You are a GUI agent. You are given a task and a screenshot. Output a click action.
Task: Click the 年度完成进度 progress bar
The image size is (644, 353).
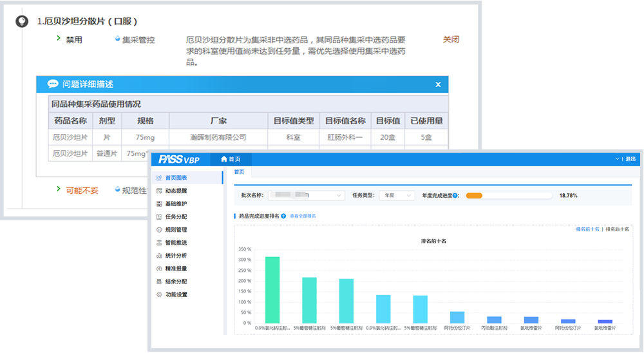click(509, 195)
